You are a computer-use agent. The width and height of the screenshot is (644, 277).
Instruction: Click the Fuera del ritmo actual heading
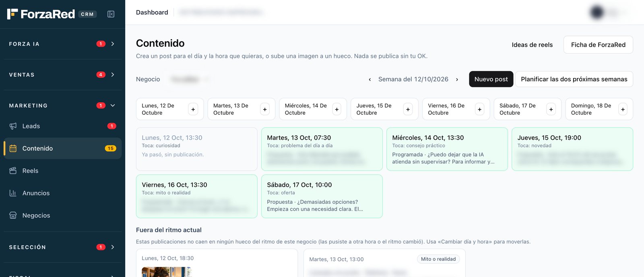click(x=169, y=230)
